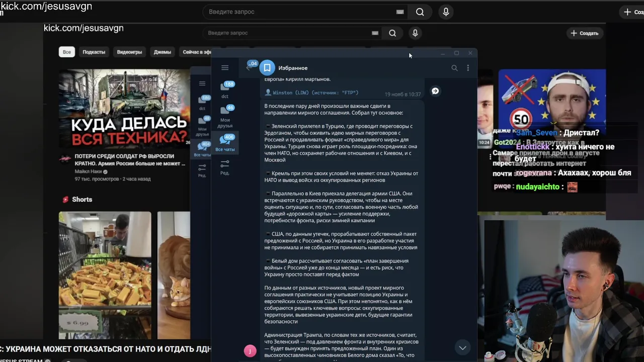Search within the Избранное chat
The image size is (644, 362).
click(x=454, y=68)
